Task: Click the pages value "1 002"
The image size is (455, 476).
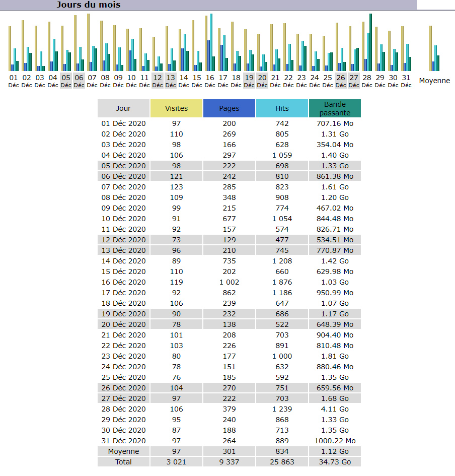Action: click(229, 282)
